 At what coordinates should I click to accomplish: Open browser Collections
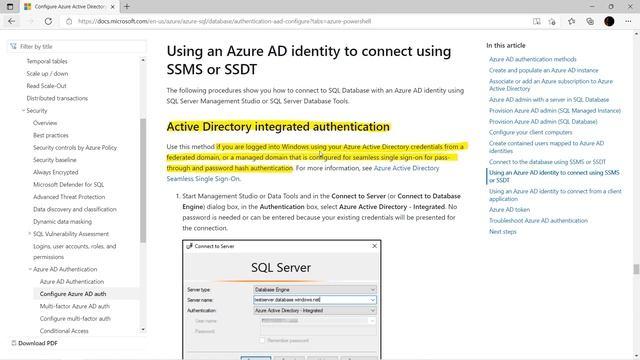590,21
